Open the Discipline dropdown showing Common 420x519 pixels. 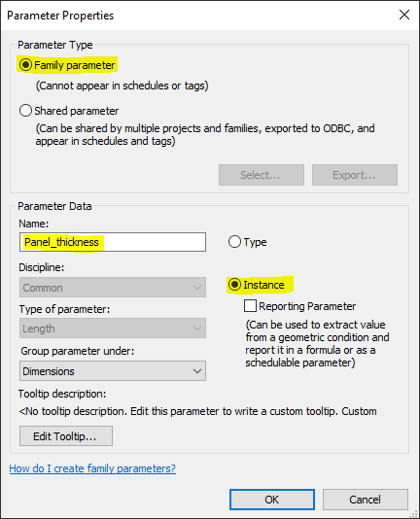[x=113, y=288]
